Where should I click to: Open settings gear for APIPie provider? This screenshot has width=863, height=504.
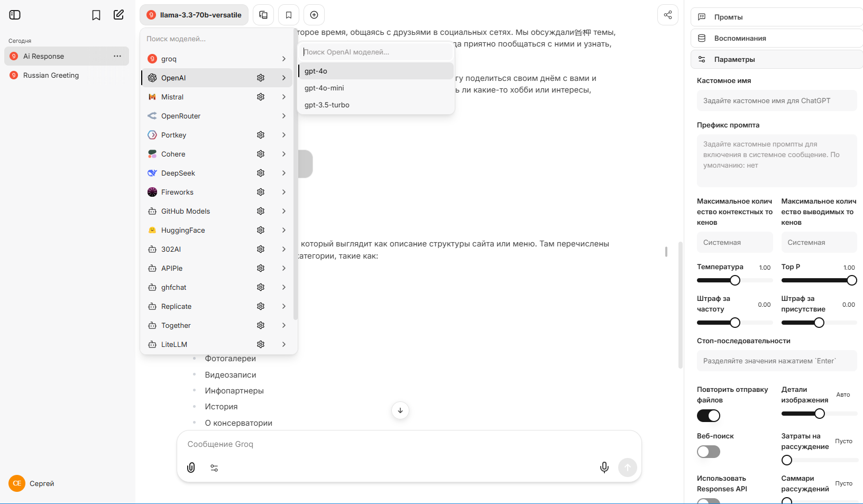pyautogui.click(x=261, y=268)
